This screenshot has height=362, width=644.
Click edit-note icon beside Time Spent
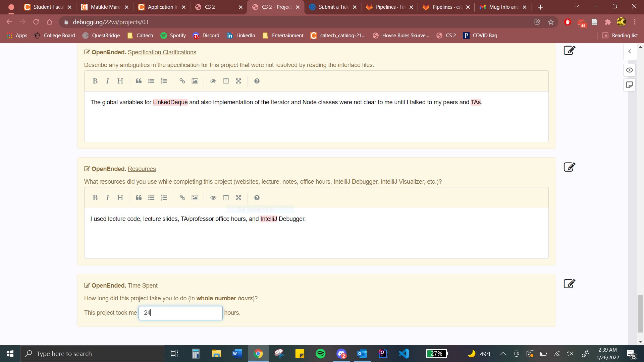point(569,284)
